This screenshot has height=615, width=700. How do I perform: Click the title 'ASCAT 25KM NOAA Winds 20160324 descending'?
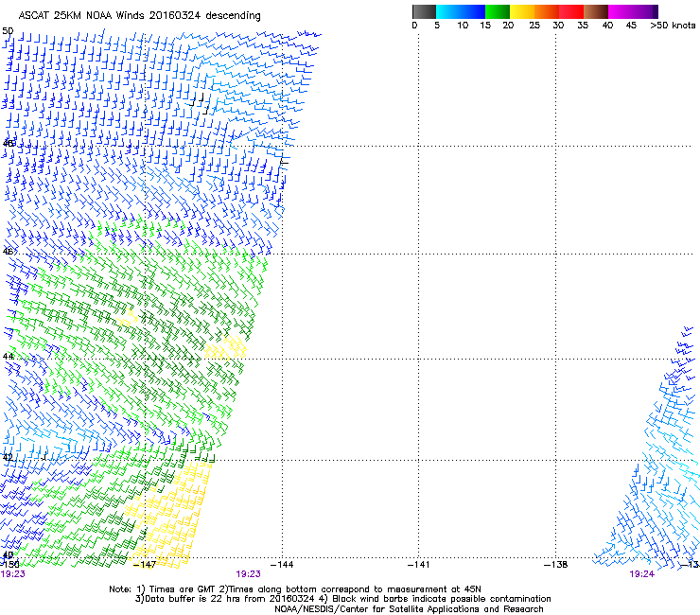139,16
